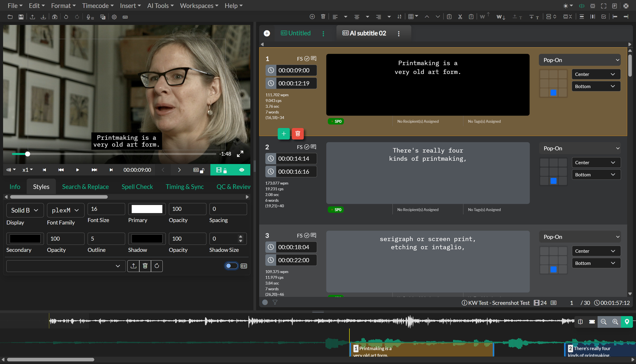
Task: Open the on-screen keyboard shortcuts icon
Action: tap(125, 17)
